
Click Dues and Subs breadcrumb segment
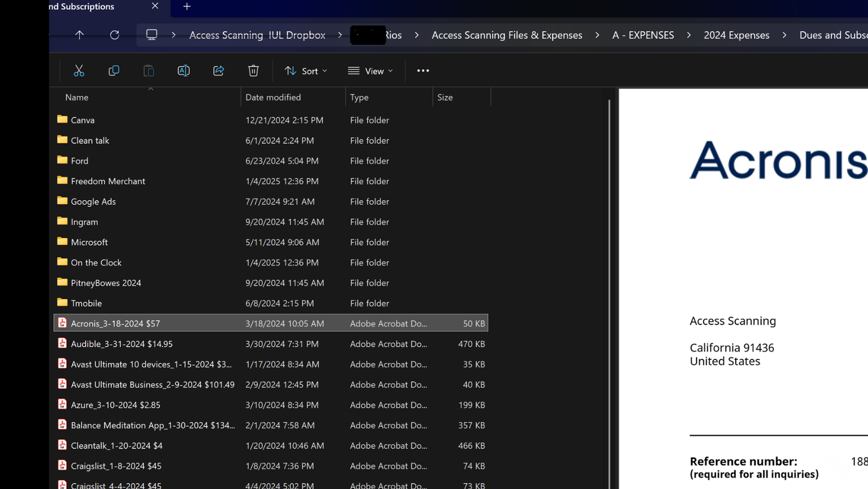(x=833, y=35)
